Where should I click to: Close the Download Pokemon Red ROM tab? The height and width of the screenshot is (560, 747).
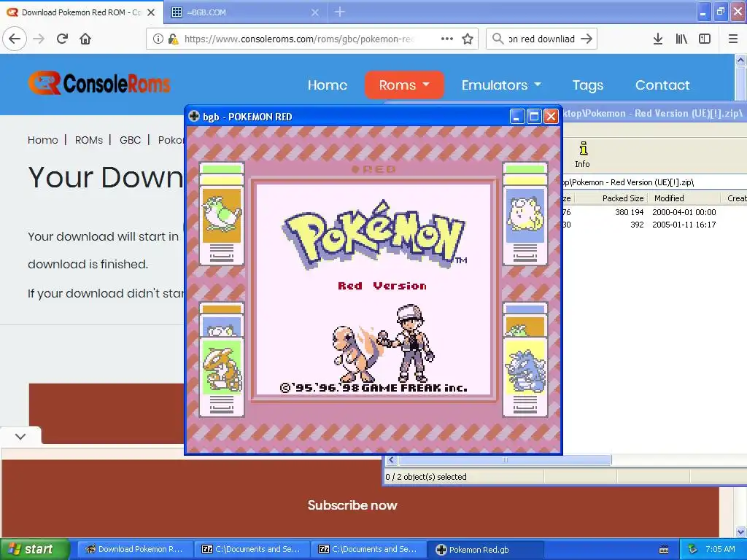(151, 12)
